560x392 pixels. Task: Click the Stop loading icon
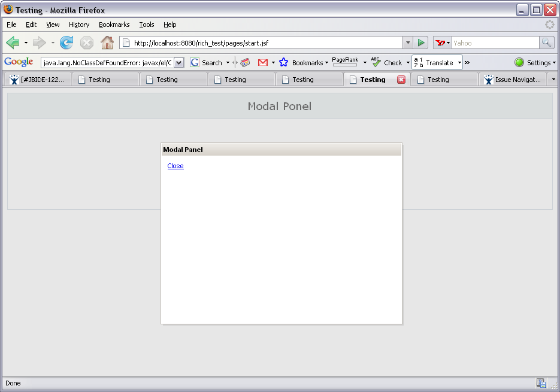(x=86, y=43)
